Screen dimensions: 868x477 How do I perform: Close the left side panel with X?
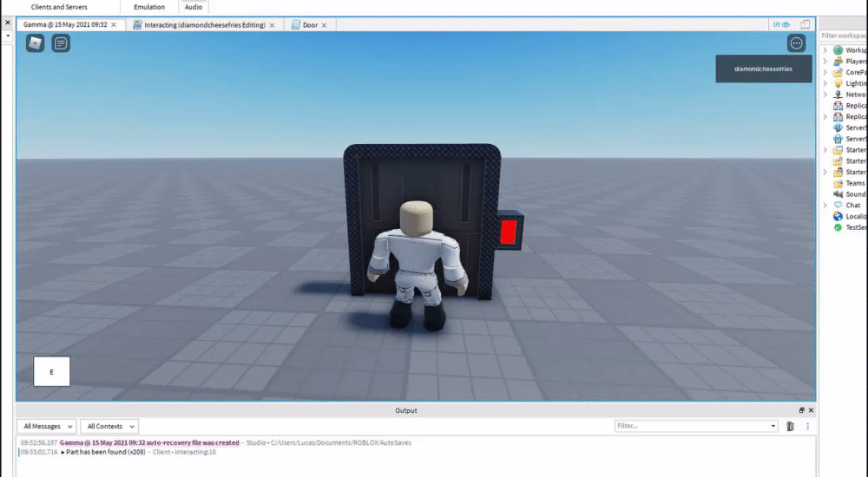pos(8,23)
